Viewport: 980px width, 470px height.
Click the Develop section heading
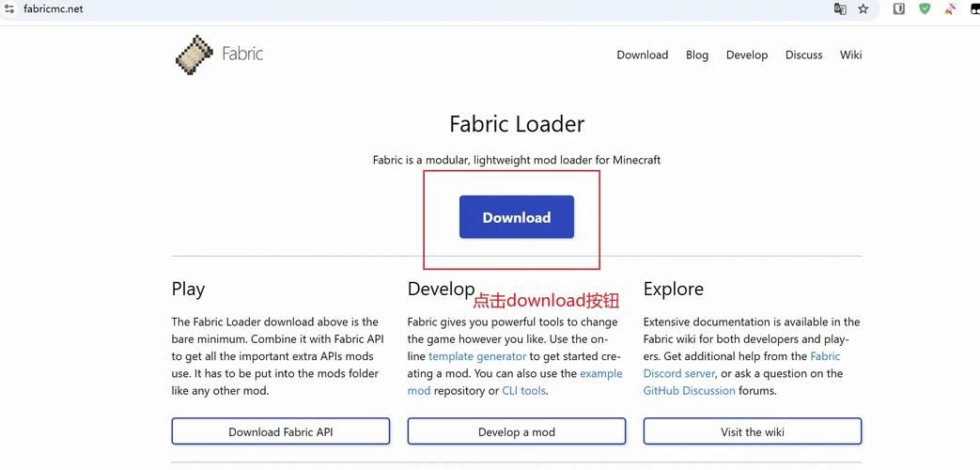coord(442,289)
